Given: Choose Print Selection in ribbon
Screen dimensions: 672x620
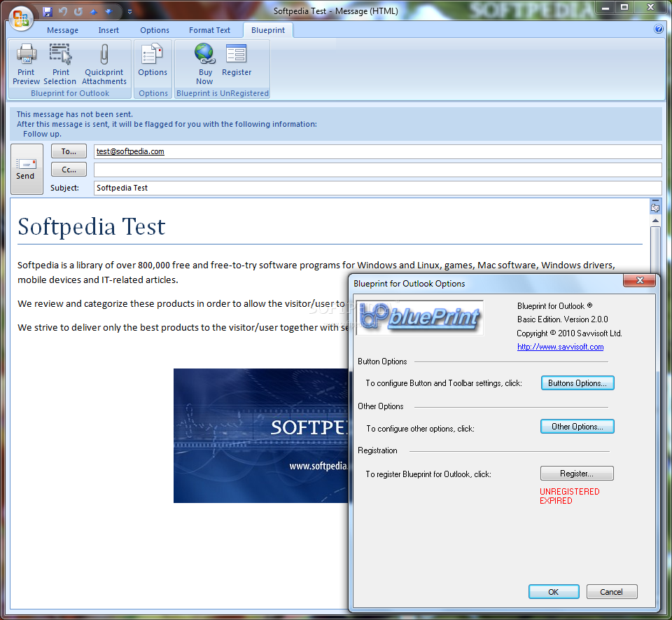Looking at the screenshot, I should (60, 64).
